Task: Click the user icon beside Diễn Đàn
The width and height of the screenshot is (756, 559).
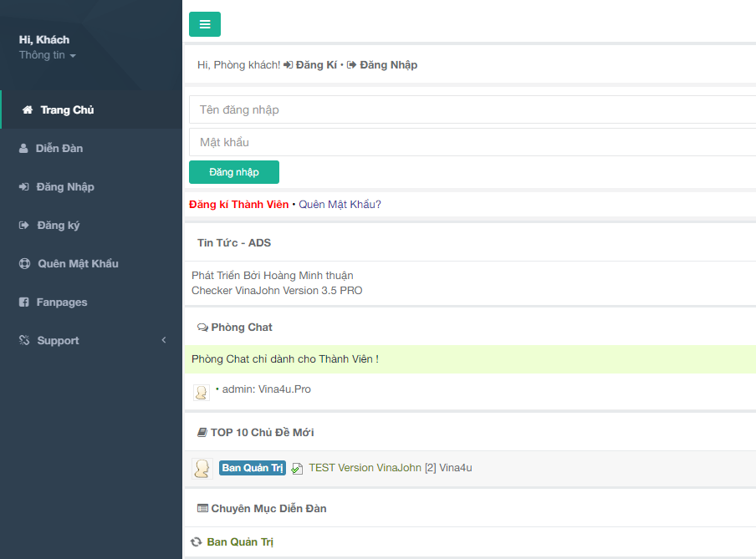Action: tap(23, 149)
